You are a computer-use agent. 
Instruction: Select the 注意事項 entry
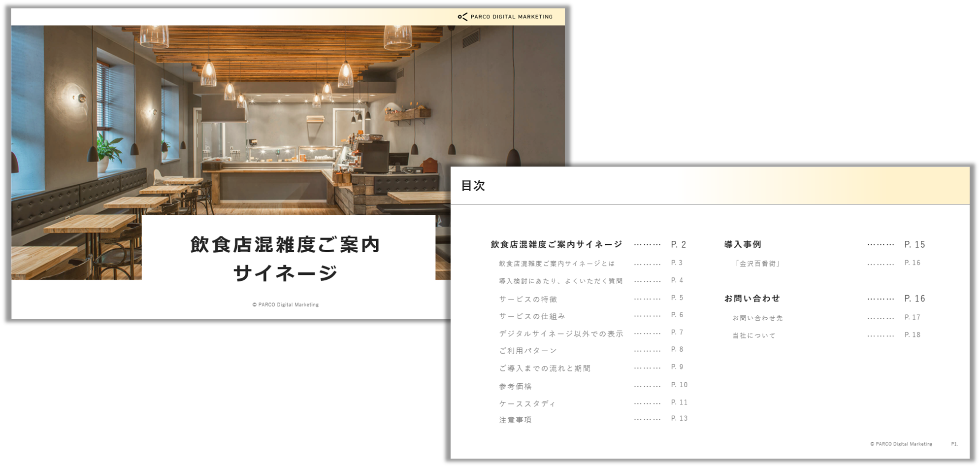click(515, 420)
